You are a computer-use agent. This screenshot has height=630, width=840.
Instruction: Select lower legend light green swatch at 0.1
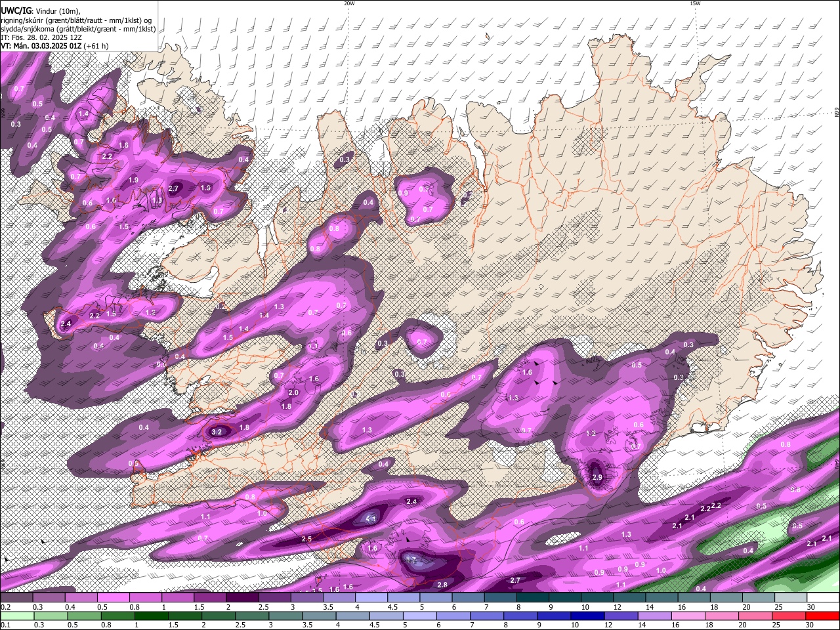pyautogui.click(x=17, y=616)
